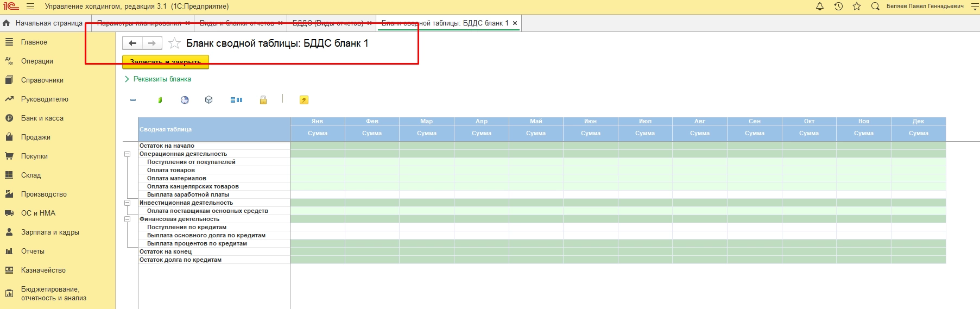Open ОС и НМА section

click(38, 213)
